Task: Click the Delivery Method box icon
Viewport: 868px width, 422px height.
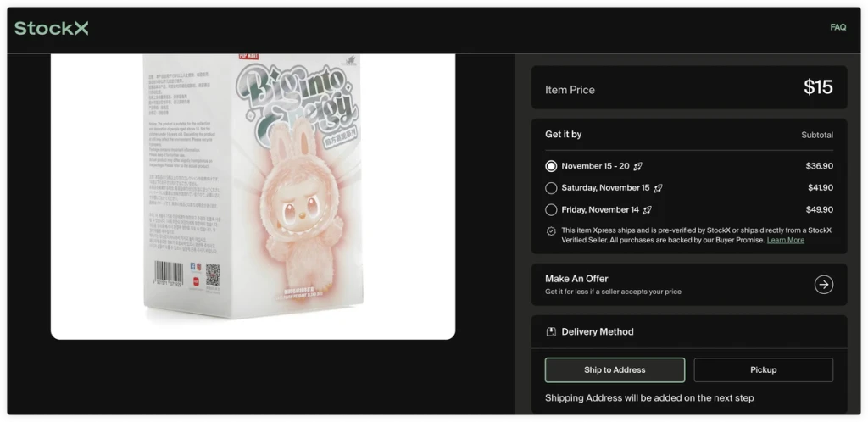Action: pos(551,332)
